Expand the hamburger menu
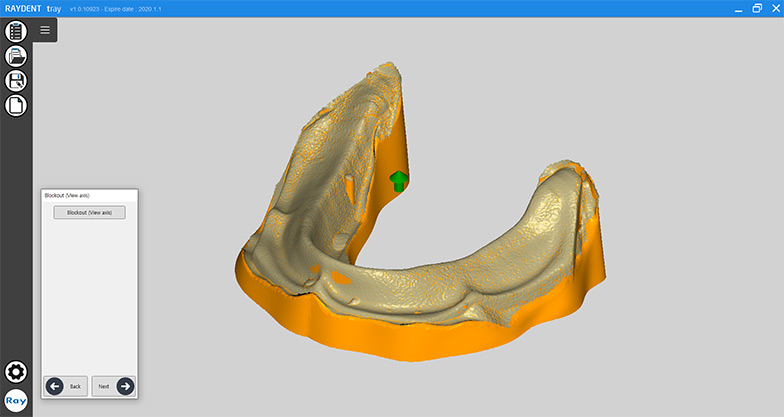 coord(45,30)
